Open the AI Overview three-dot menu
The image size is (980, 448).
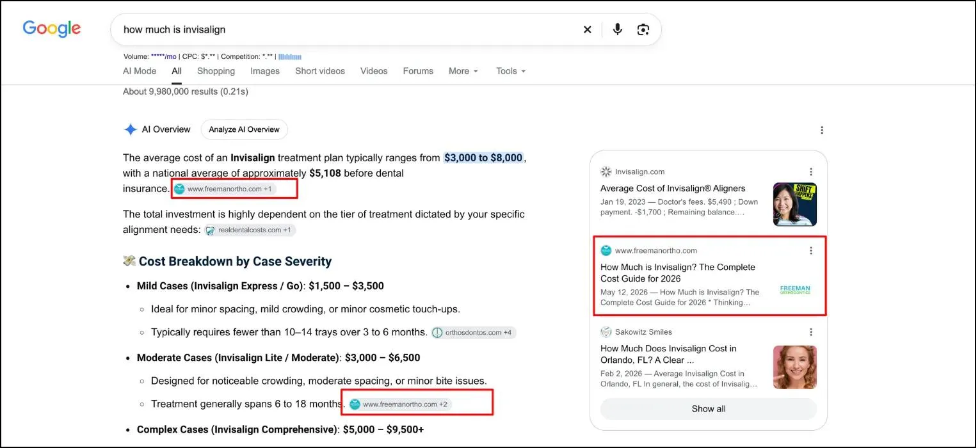click(x=822, y=130)
